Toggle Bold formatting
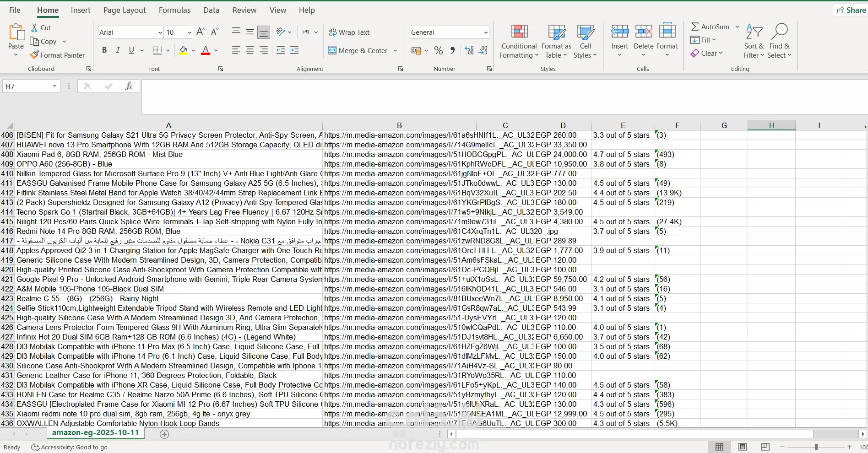The height and width of the screenshot is (453, 868). pyautogui.click(x=104, y=50)
